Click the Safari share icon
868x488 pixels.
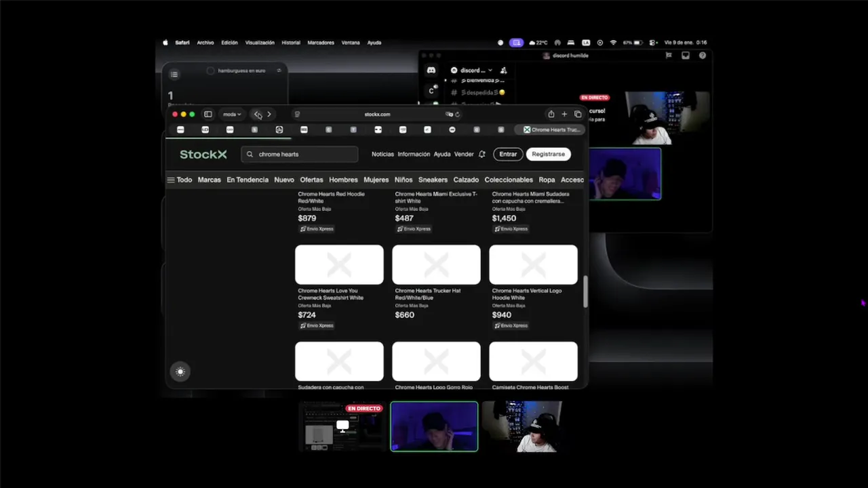(551, 115)
